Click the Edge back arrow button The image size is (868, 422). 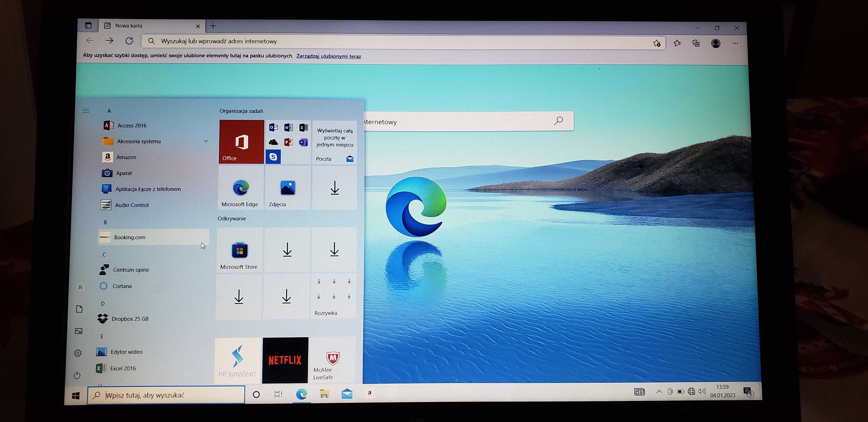pyautogui.click(x=90, y=40)
